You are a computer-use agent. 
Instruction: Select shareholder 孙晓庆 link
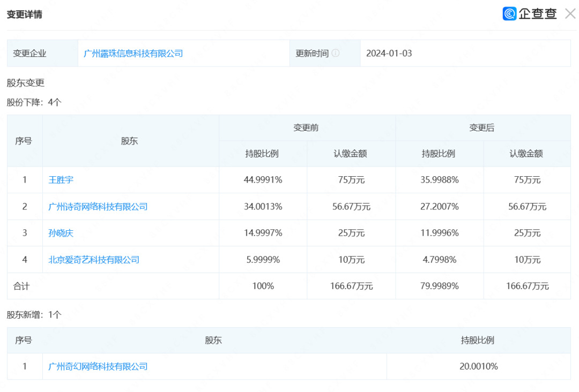pos(61,233)
